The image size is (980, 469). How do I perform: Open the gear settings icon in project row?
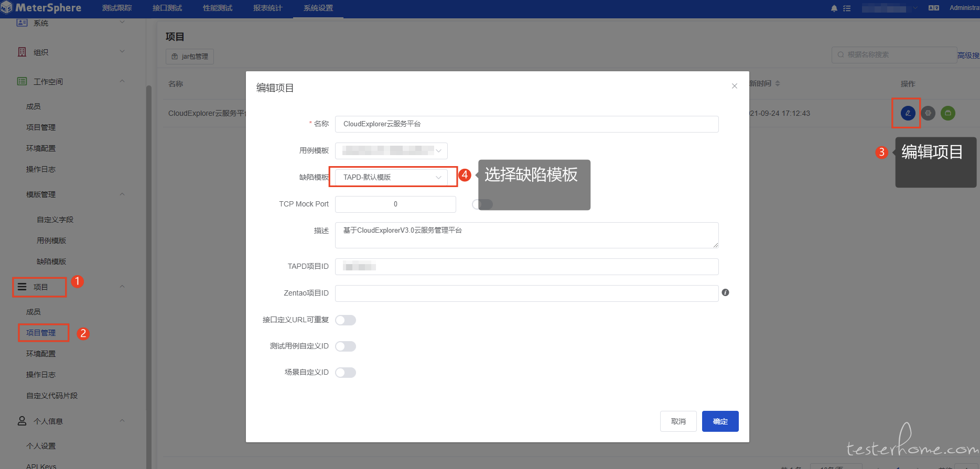[x=928, y=113]
